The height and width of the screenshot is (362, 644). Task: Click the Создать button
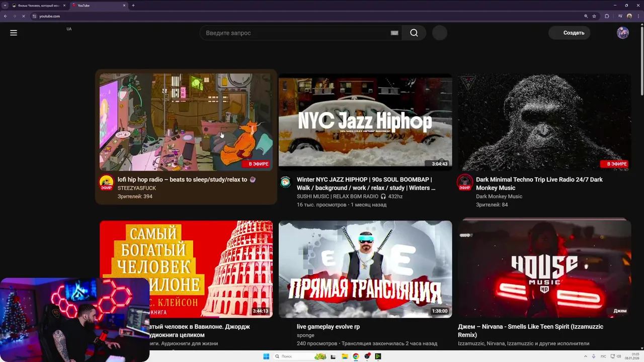tap(570, 33)
